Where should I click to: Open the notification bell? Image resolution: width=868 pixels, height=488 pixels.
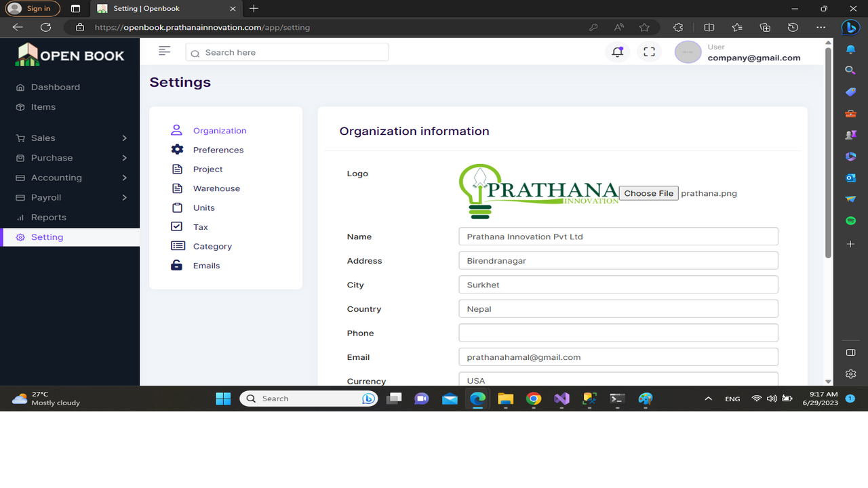pyautogui.click(x=616, y=52)
